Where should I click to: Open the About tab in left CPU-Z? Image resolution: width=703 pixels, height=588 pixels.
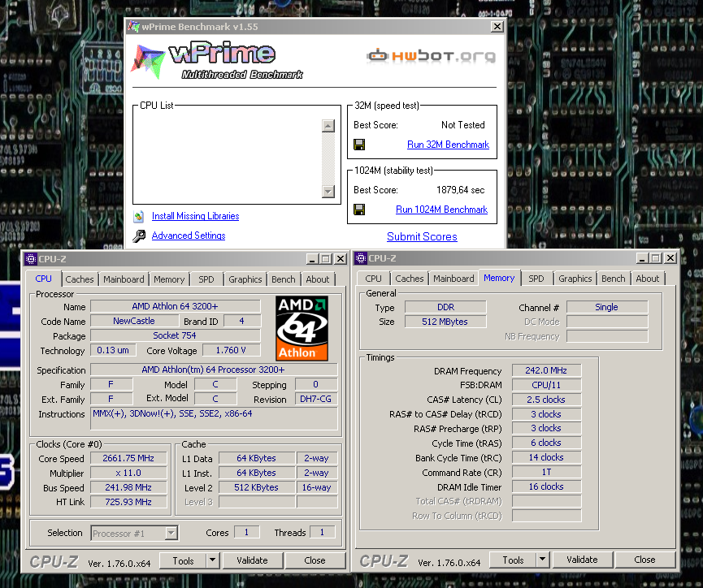pyautogui.click(x=318, y=279)
